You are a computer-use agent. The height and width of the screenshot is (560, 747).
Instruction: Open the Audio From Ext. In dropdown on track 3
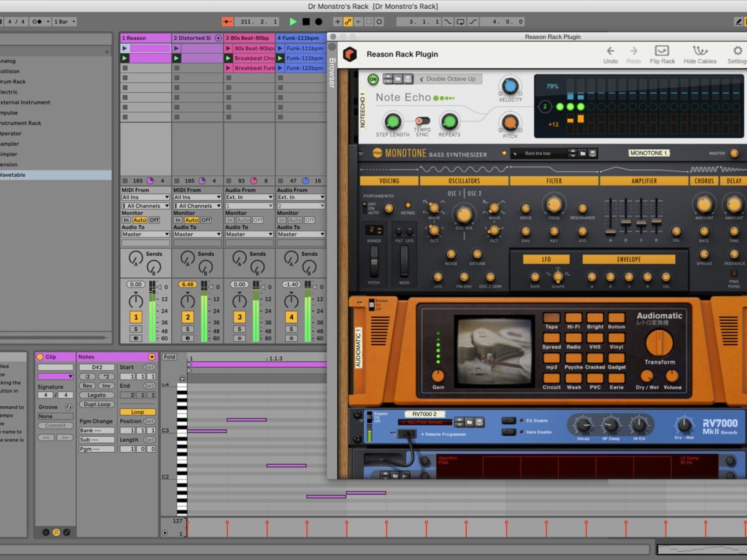pyautogui.click(x=249, y=197)
